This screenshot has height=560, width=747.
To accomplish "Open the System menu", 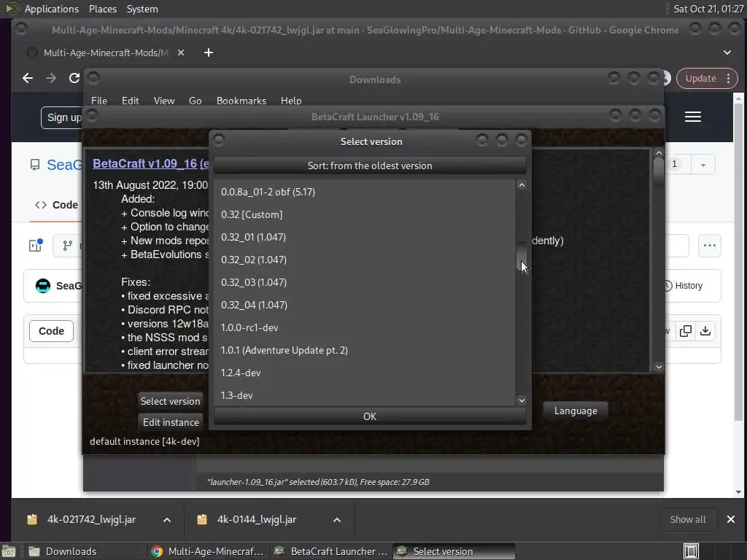I will 142,9.
